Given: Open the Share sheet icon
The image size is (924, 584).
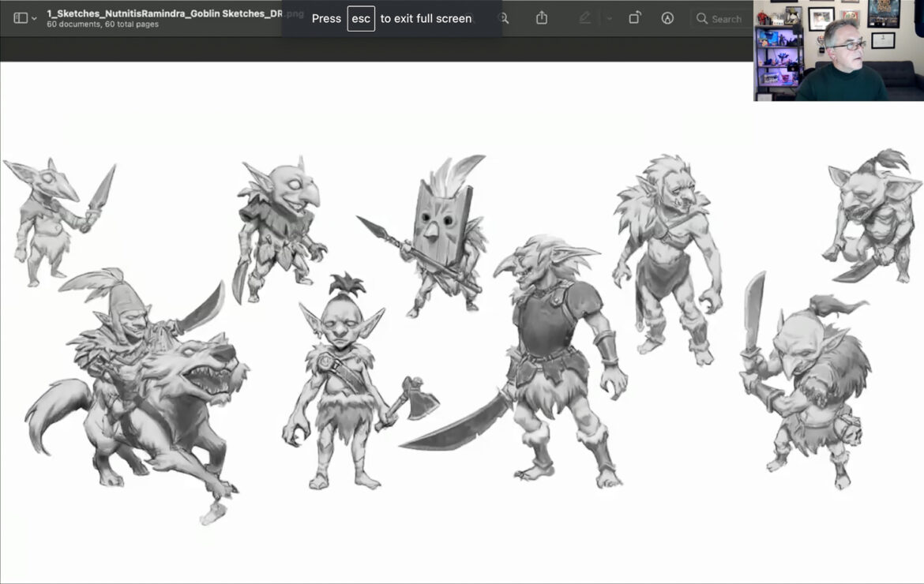Looking at the screenshot, I should tap(543, 18).
